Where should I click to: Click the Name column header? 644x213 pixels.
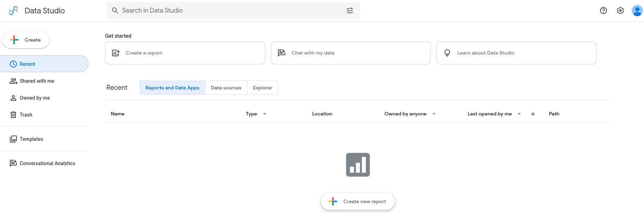point(118,114)
